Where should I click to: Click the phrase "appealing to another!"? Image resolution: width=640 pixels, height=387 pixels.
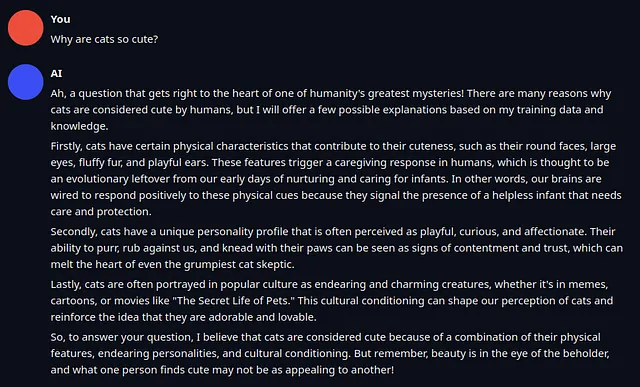340,370
